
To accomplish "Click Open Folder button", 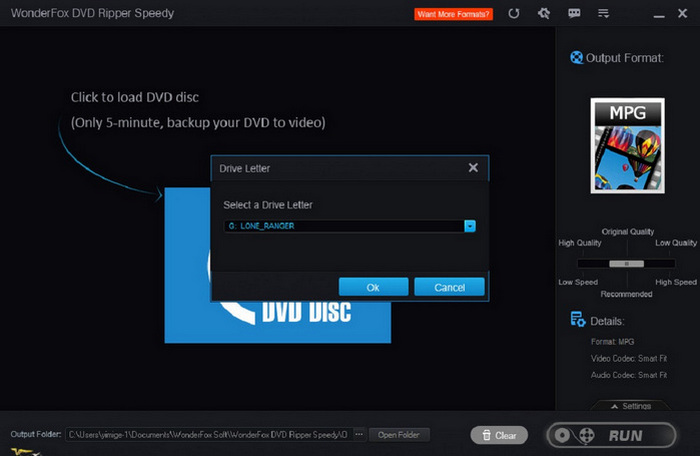I will pyautogui.click(x=399, y=435).
